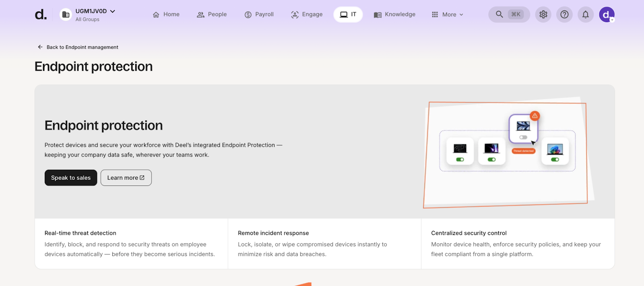Open the People section
This screenshot has width=644, height=286.
212,14
